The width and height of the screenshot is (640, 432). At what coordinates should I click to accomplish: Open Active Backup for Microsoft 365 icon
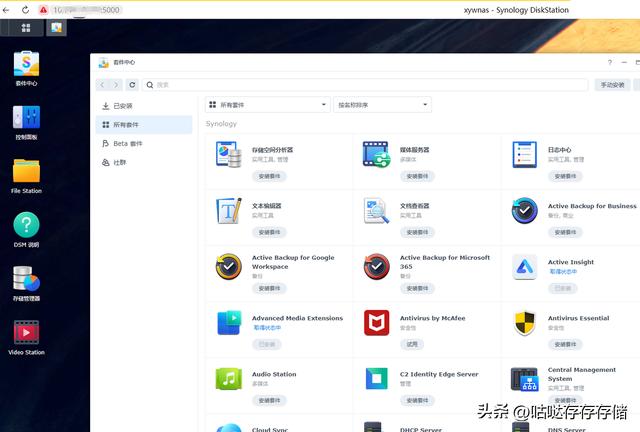click(x=376, y=266)
